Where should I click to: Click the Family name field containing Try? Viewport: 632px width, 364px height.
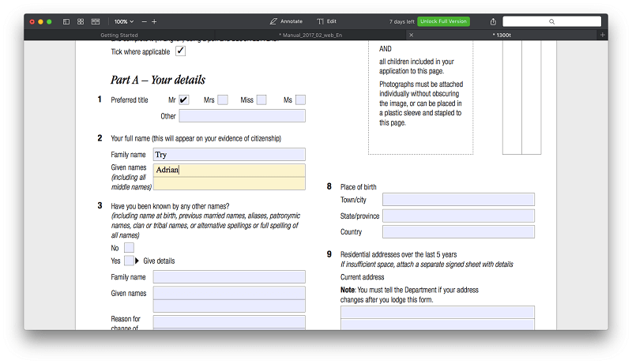pyautogui.click(x=229, y=155)
